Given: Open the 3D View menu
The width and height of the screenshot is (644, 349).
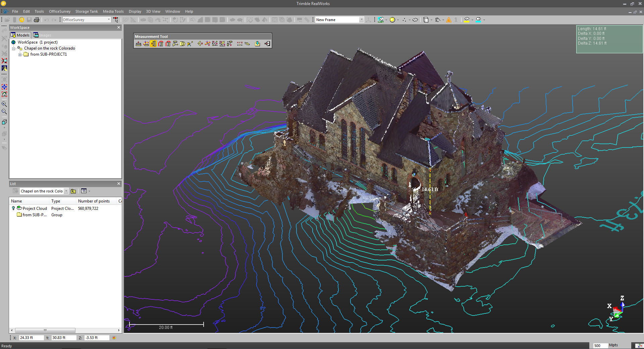Looking at the screenshot, I should coord(153,11).
